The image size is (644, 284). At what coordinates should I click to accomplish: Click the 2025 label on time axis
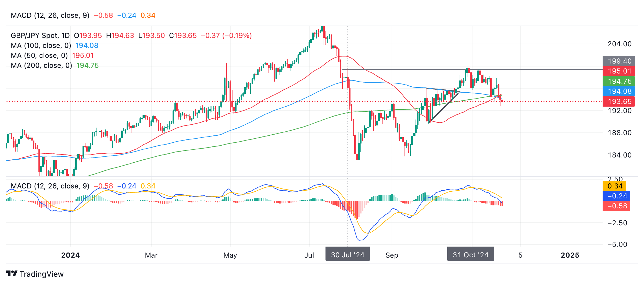point(570,255)
